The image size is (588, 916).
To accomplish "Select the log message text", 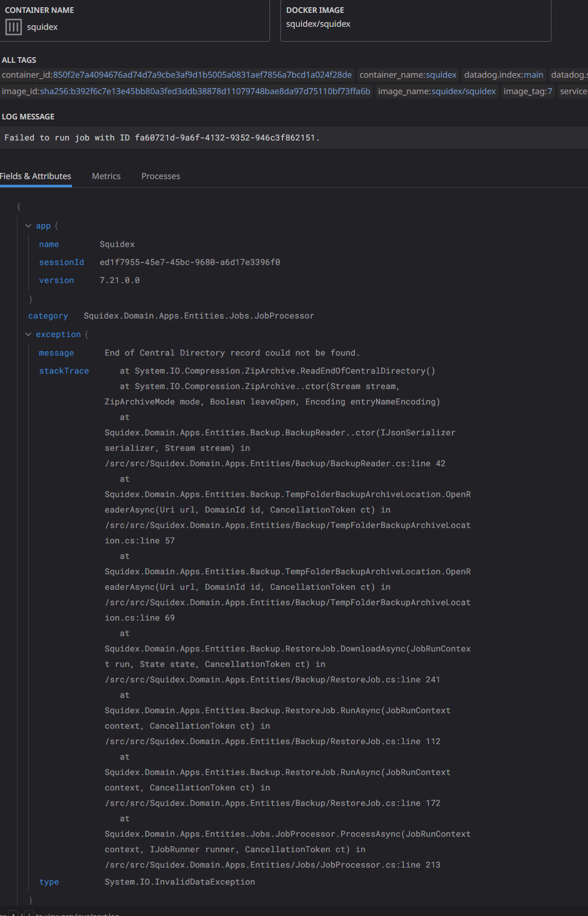I will [x=162, y=138].
